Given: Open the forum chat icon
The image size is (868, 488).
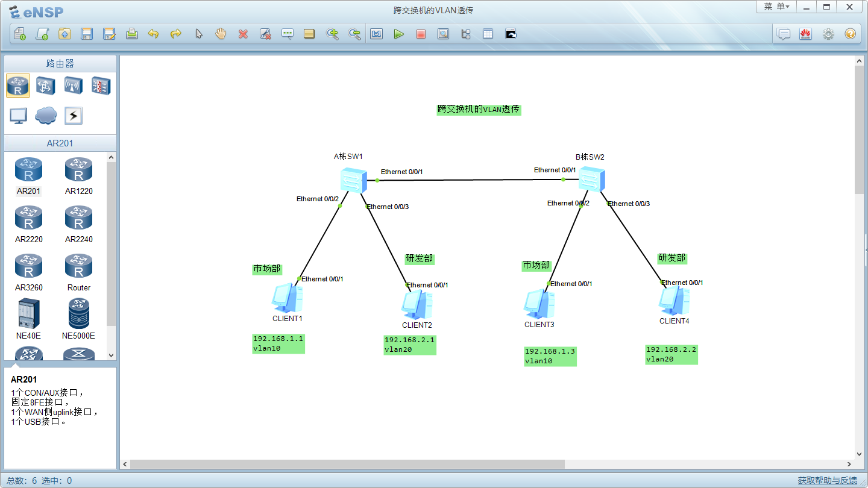Looking at the screenshot, I should pos(784,34).
